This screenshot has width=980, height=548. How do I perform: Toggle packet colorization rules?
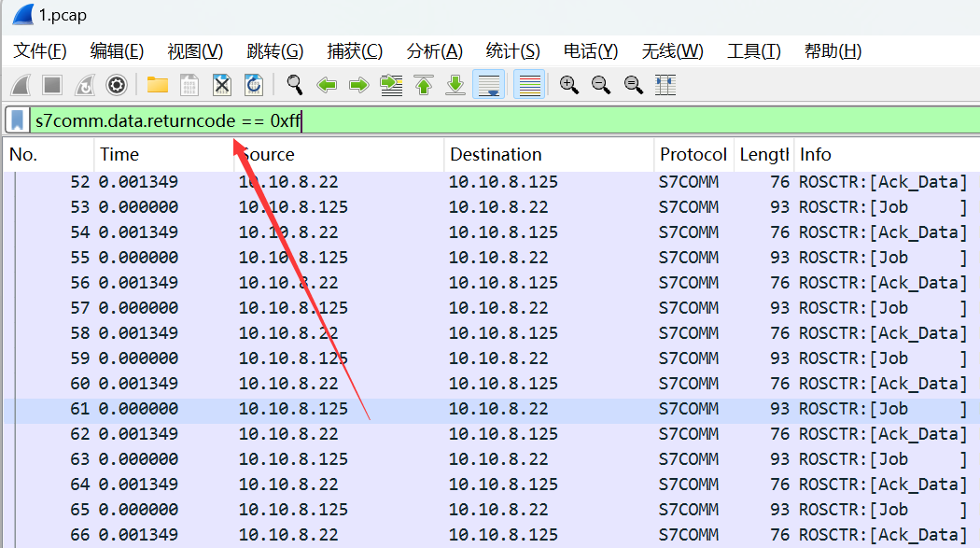[x=529, y=86]
